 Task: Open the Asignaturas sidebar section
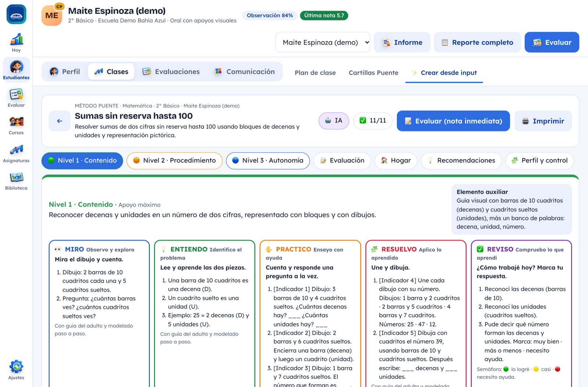16,153
